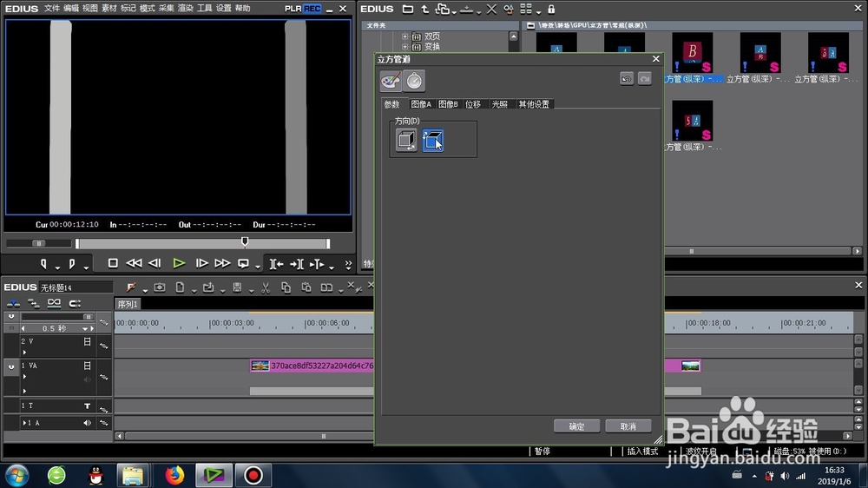
Task: Click the copy icon on the timeline toolbar
Action: [286, 287]
